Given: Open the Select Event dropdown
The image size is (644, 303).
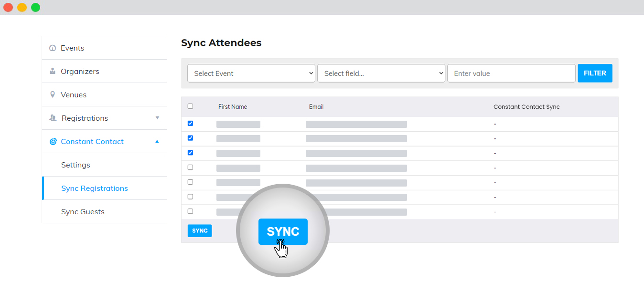Looking at the screenshot, I should click(x=251, y=73).
